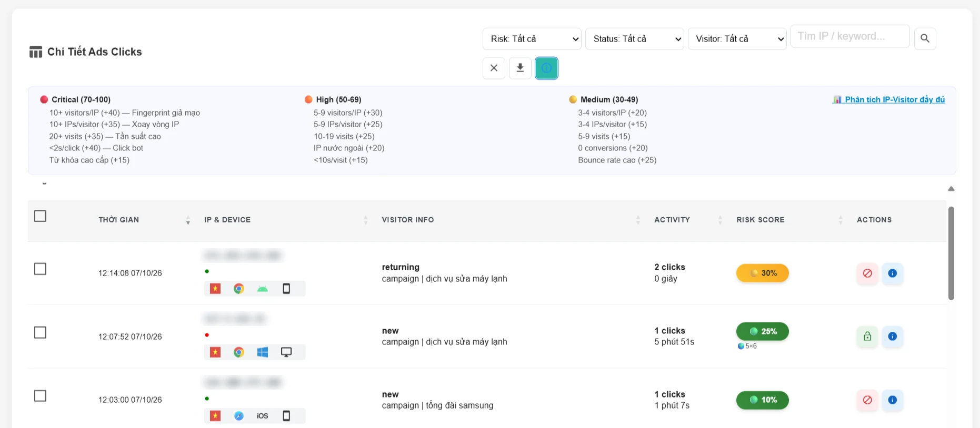Image resolution: width=980 pixels, height=428 pixels.
Task: Select the 12:14:08 07/10/26 row checkbox
Action: click(40, 269)
